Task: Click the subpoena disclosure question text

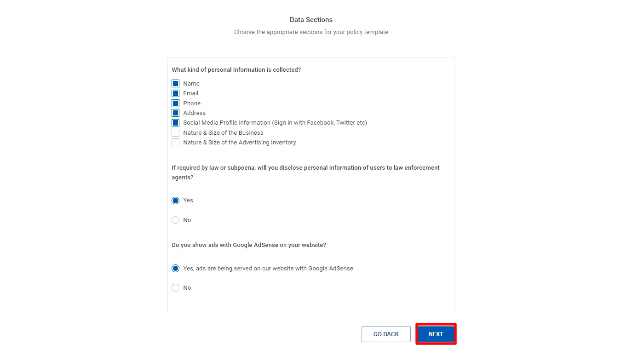Action: 305,172
